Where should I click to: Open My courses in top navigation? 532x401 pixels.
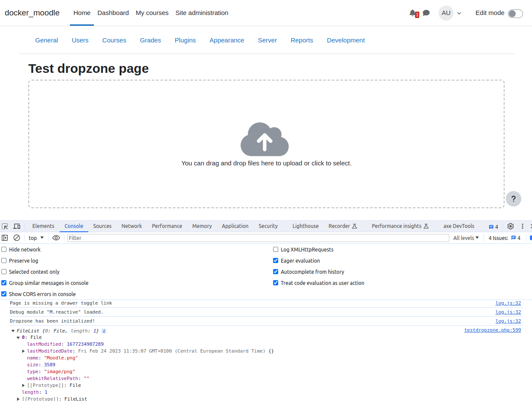pos(152,13)
